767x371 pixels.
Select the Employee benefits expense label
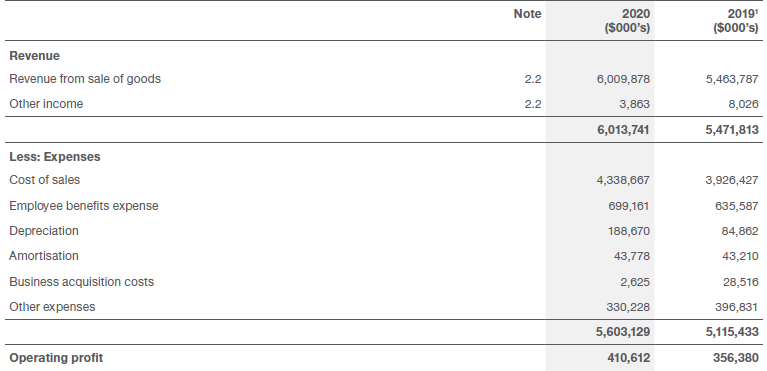(x=84, y=206)
